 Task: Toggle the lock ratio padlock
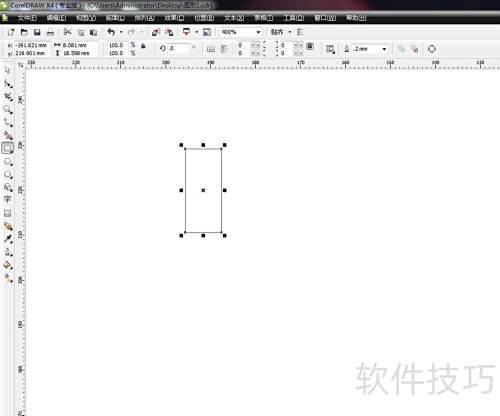tap(143, 46)
